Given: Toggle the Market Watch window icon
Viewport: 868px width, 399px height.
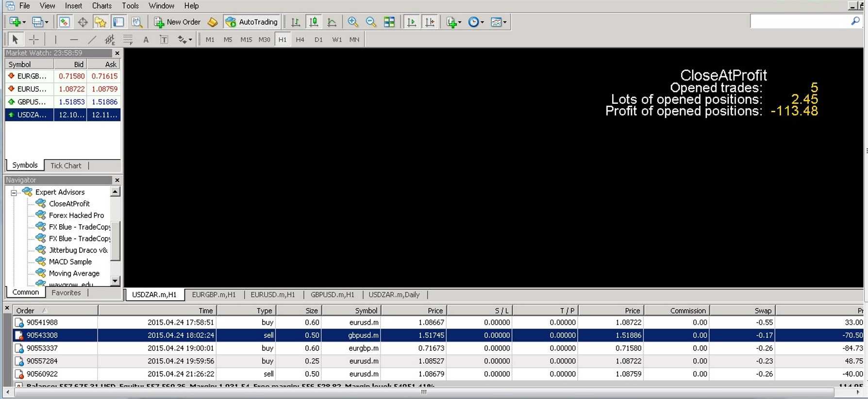Looking at the screenshot, I should point(64,22).
